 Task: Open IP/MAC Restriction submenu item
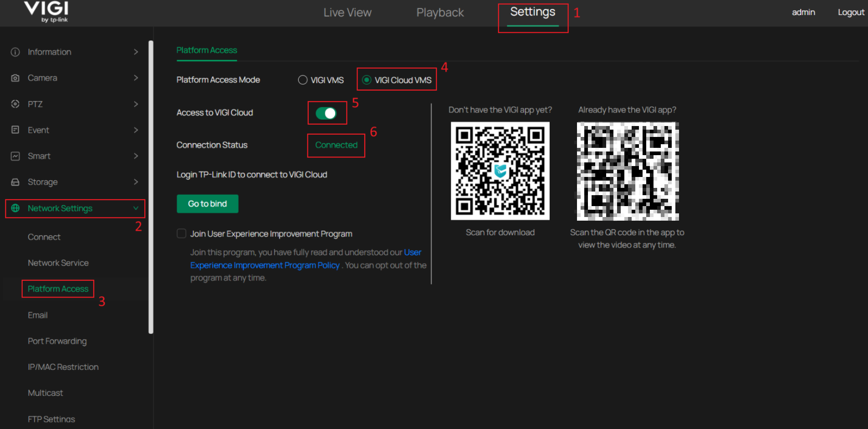(63, 367)
